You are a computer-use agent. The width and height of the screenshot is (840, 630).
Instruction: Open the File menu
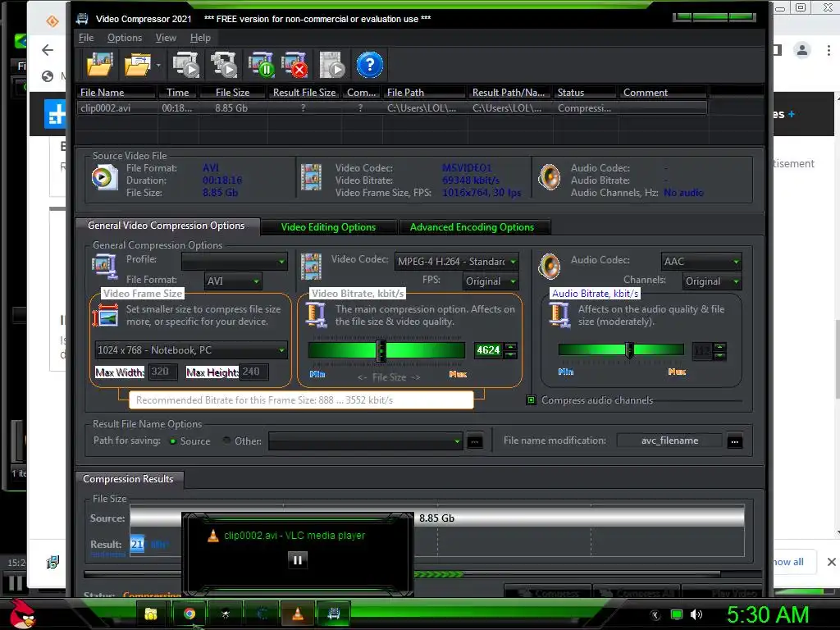[85, 38]
